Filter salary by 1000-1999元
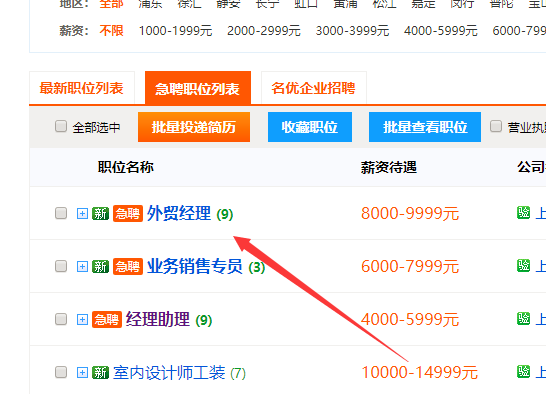The width and height of the screenshot is (546, 394). 176,31
